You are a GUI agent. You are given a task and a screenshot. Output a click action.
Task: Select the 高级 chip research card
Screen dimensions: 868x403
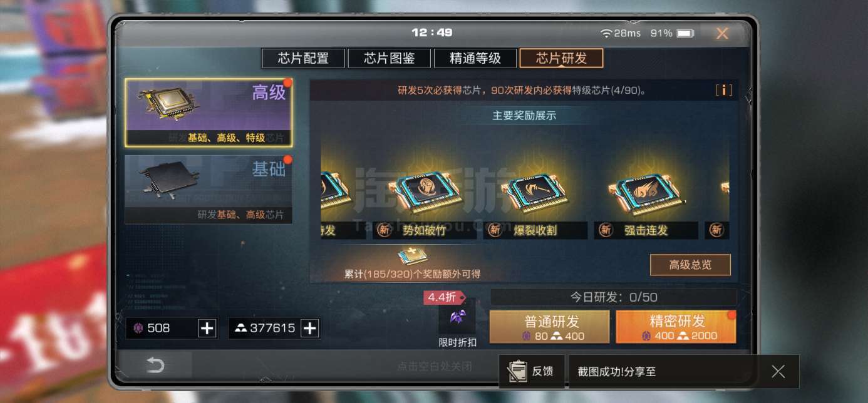[209, 113]
